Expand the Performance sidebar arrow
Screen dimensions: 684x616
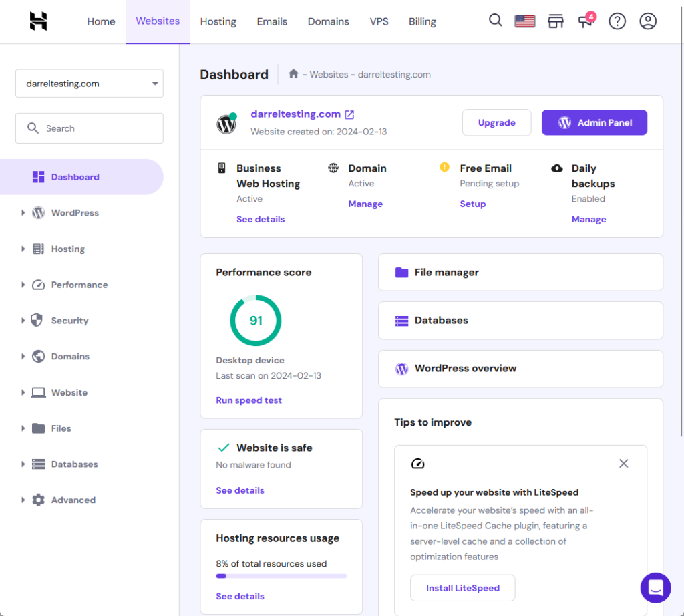pos(23,285)
